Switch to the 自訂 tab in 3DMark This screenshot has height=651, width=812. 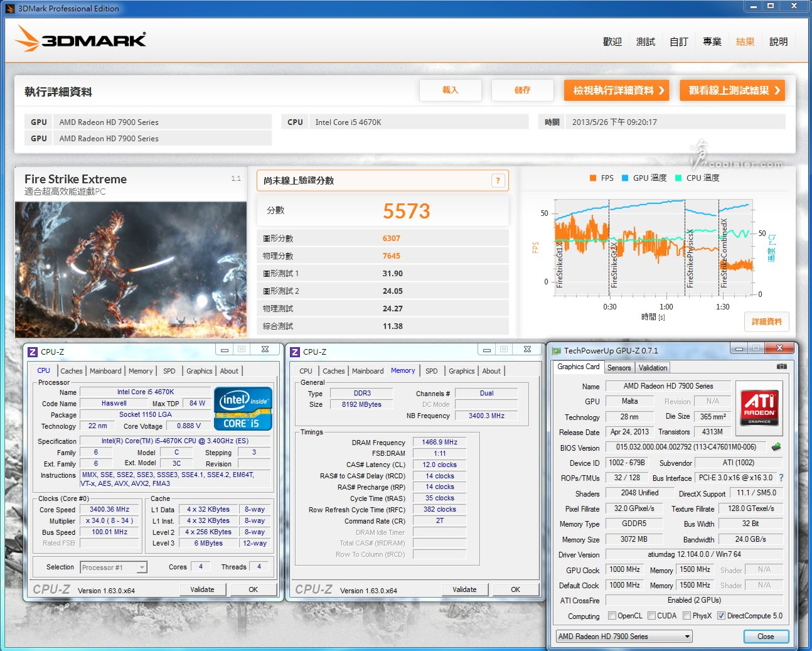click(679, 41)
